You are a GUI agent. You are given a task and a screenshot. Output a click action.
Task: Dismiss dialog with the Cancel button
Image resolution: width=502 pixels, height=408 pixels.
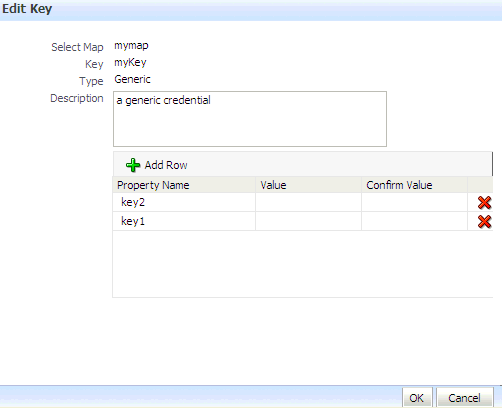(465, 398)
